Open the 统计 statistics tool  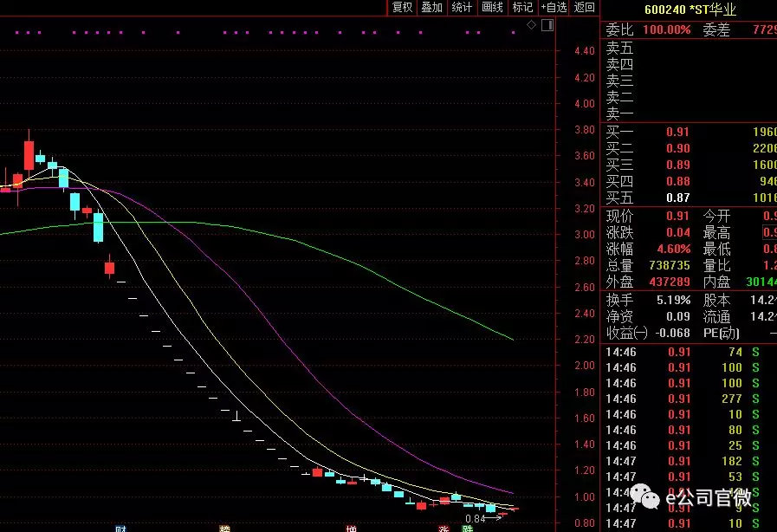pyautogui.click(x=462, y=8)
